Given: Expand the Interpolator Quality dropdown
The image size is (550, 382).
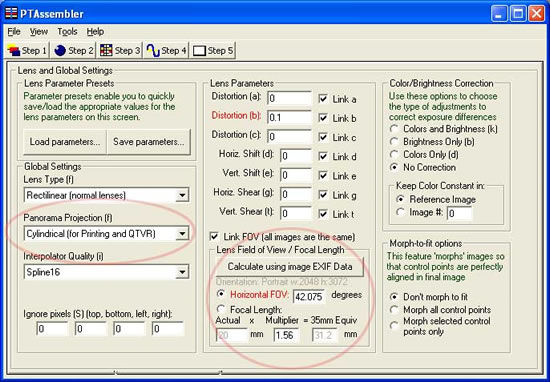Looking at the screenshot, I should click(182, 272).
